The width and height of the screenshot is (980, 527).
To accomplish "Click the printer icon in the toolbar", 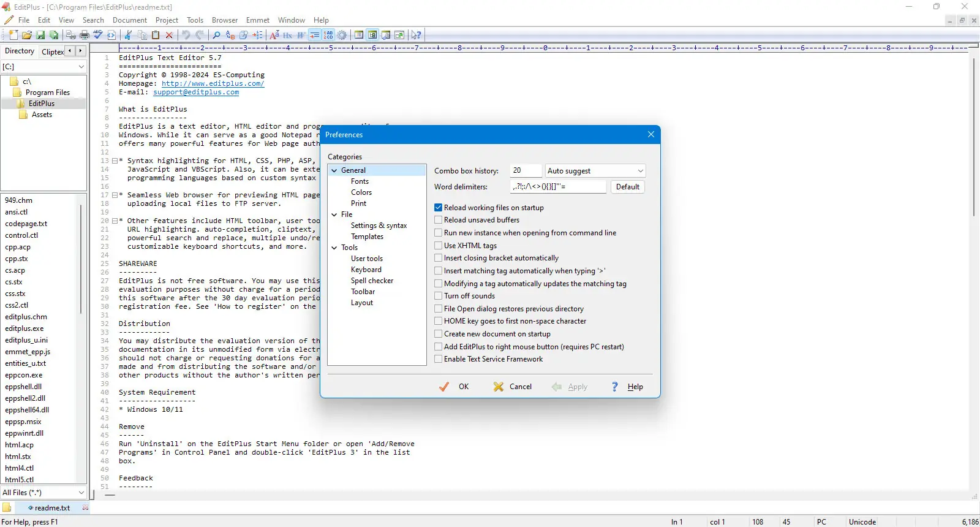I will click(x=85, y=35).
